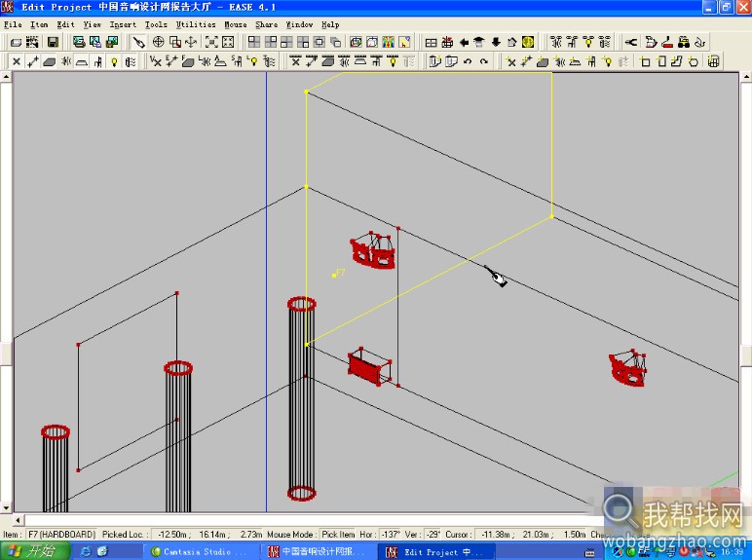Toggle the audience area display icon

[x=82, y=61]
